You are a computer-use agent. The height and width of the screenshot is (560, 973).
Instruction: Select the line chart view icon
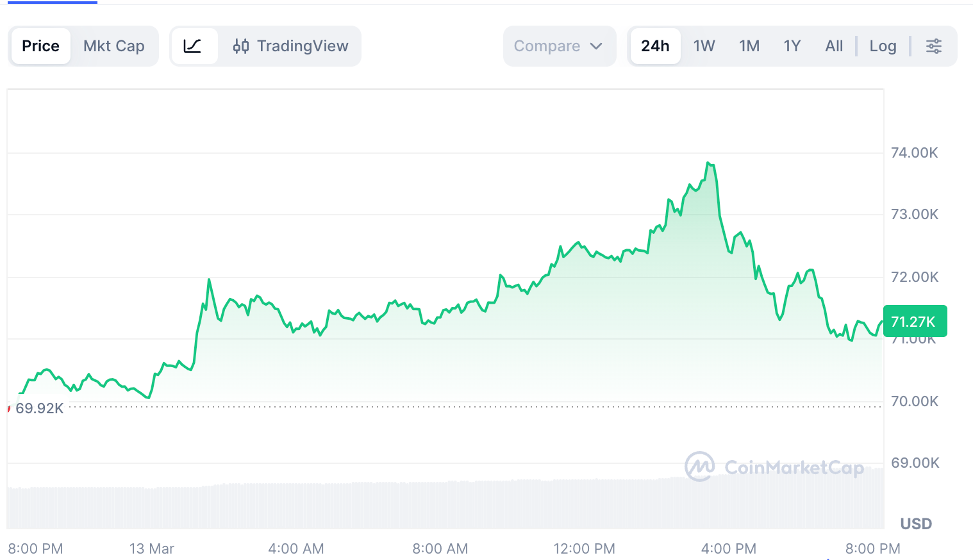193,46
